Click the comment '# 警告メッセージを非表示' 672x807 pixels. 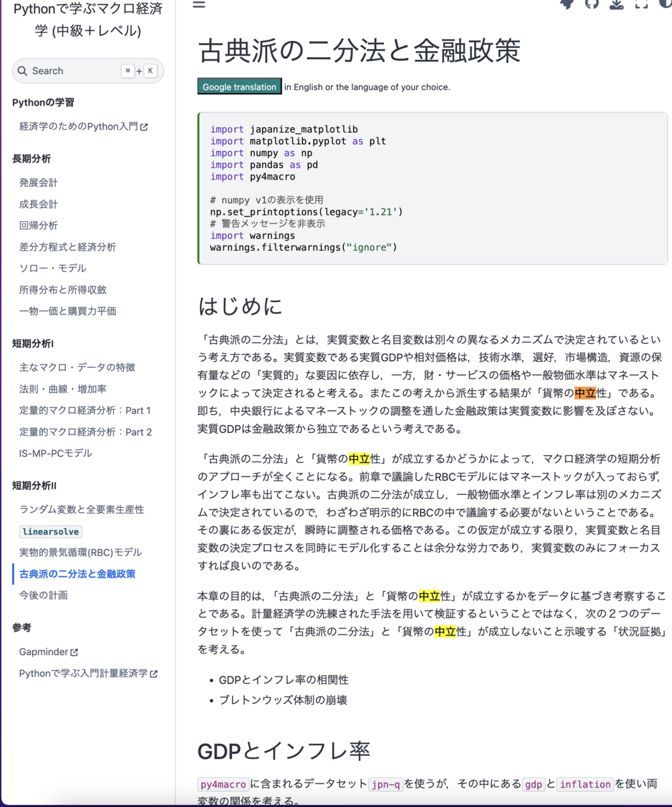pos(267,224)
